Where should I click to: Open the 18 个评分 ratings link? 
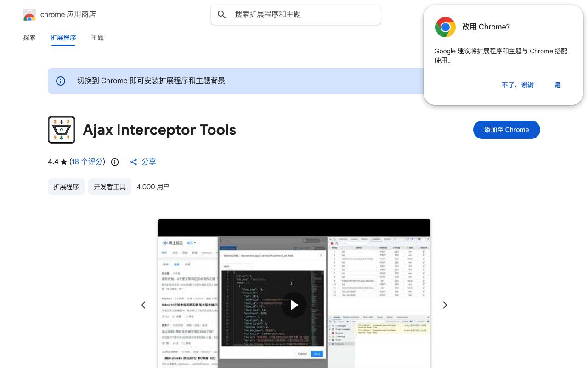(87, 162)
